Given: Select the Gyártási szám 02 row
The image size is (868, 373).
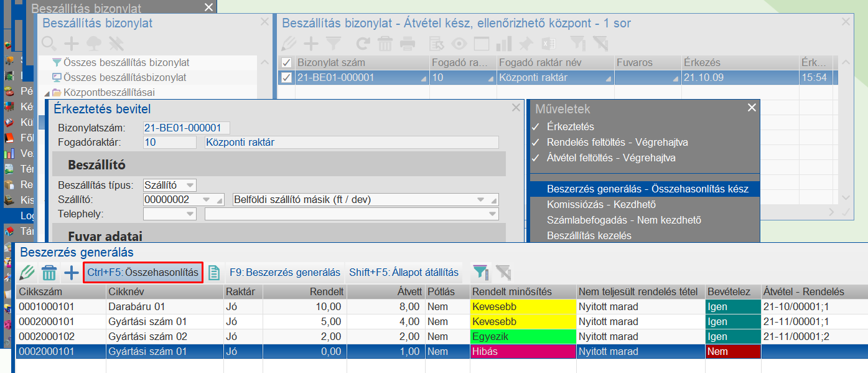Looking at the screenshot, I should 442,336.
